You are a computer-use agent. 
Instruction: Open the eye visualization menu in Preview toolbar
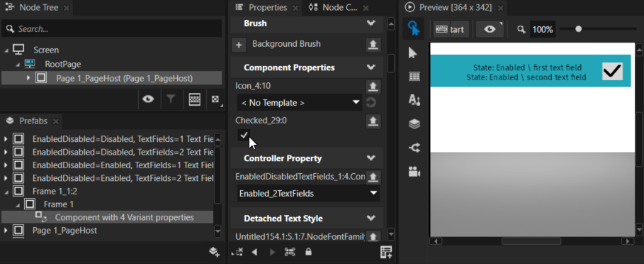pyautogui.click(x=490, y=30)
